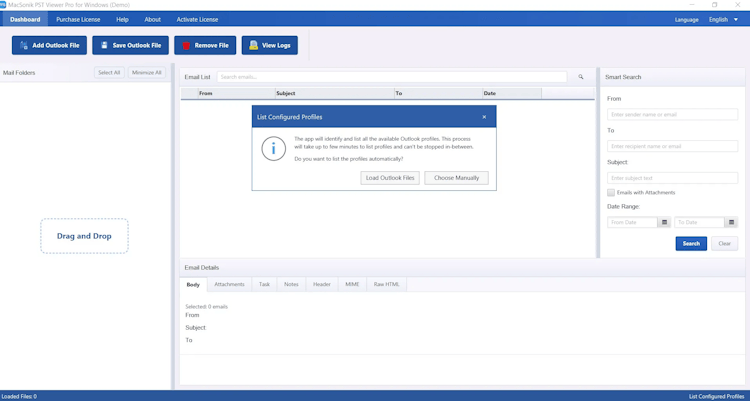Switch to the MIME tab
The image size is (750, 401).
[x=353, y=284]
